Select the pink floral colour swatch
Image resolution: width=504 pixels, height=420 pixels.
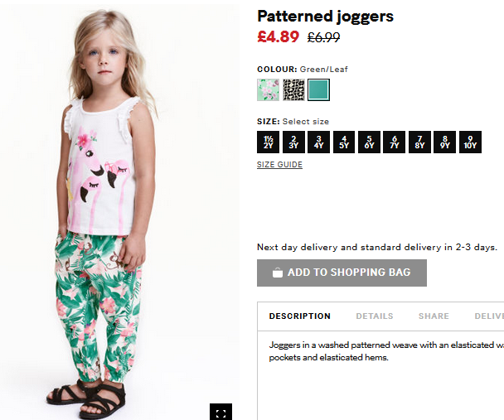[x=268, y=90]
